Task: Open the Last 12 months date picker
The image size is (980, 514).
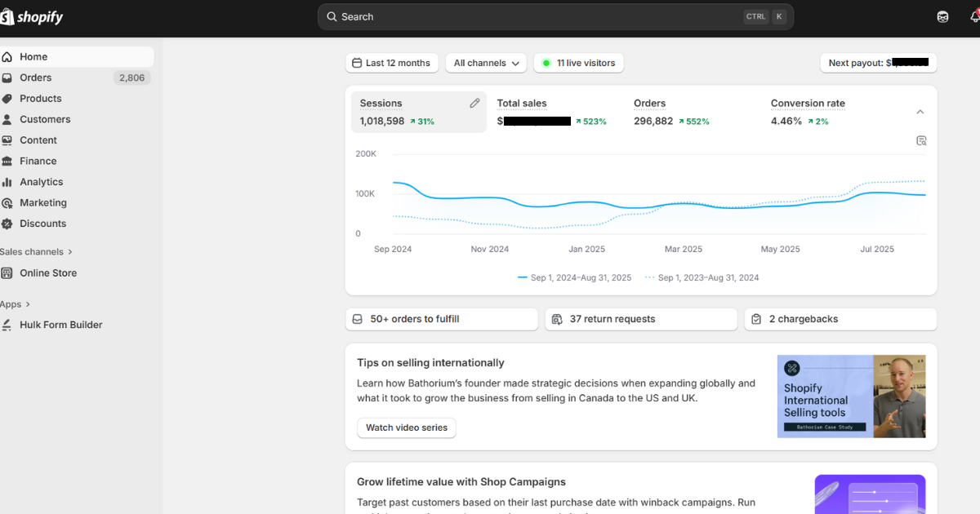Action: (392, 63)
